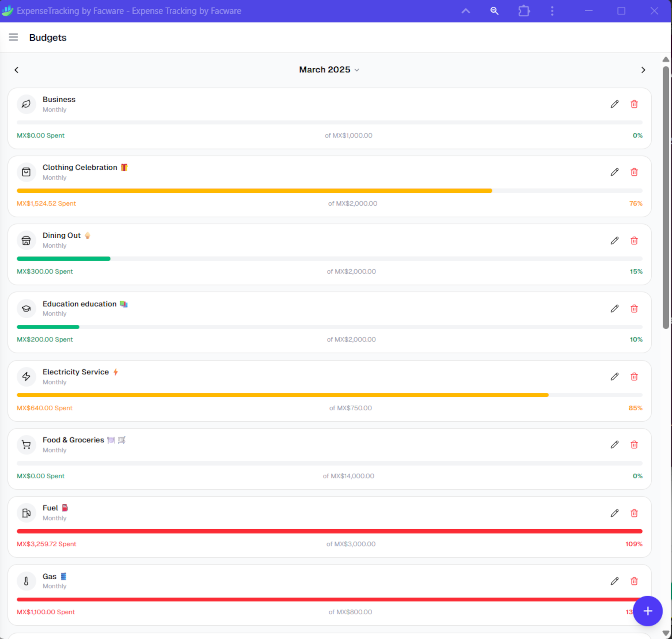Click the Budgets page title
This screenshot has width=672, height=639.
pos(48,38)
